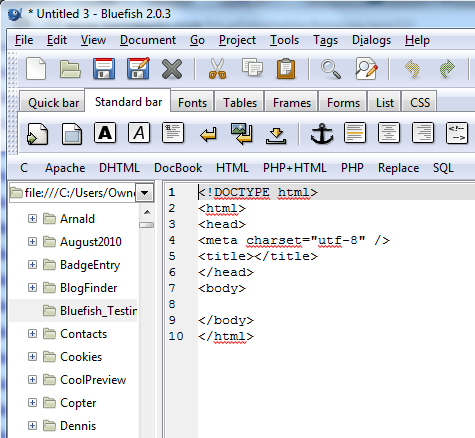
Task: Switch to the Tables tab
Action: point(240,103)
